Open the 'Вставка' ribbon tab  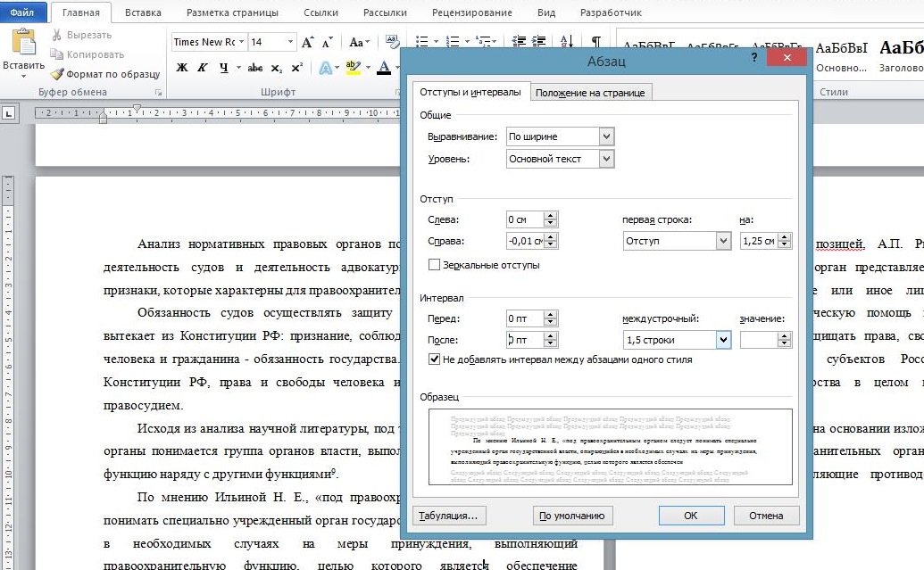[x=143, y=13]
